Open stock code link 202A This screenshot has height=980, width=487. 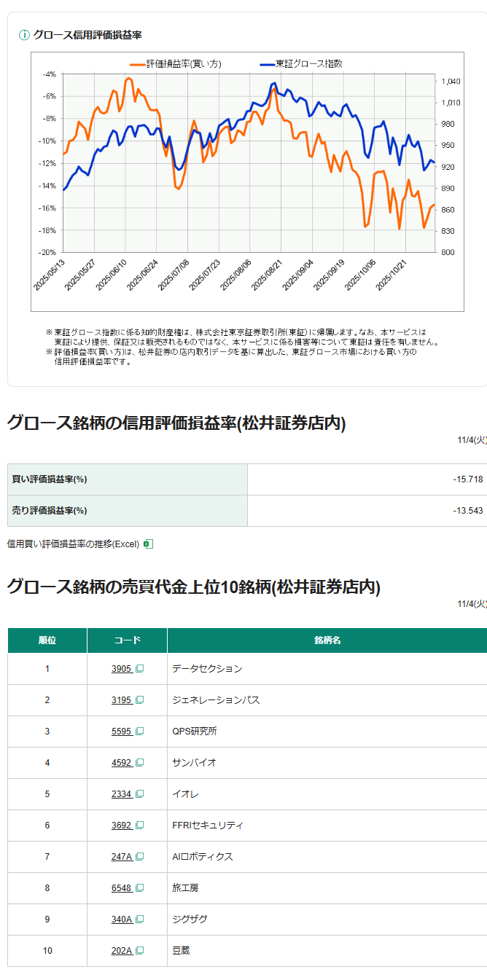(121, 951)
